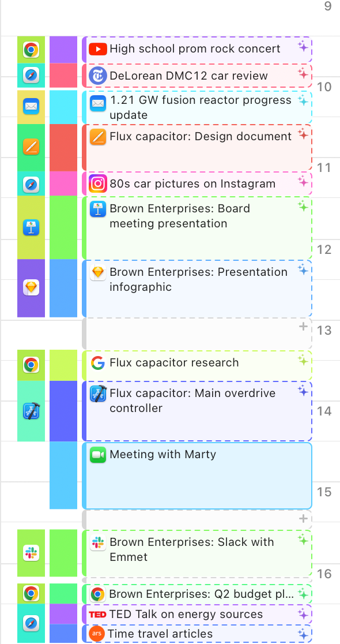This screenshot has height=644, width=340.
Task: Click the Ars Technica icon on Time travel articles
Action: (97, 633)
